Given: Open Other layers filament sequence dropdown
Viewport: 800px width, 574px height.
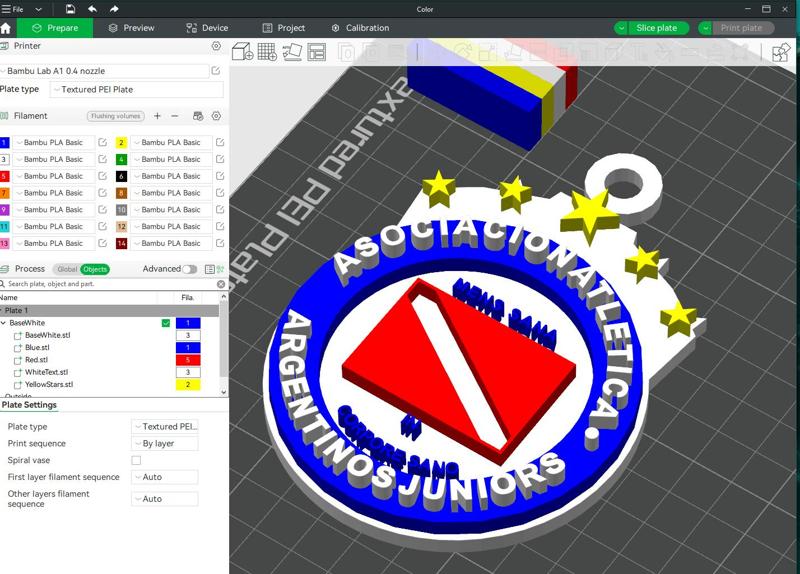Looking at the screenshot, I should tap(165, 499).
